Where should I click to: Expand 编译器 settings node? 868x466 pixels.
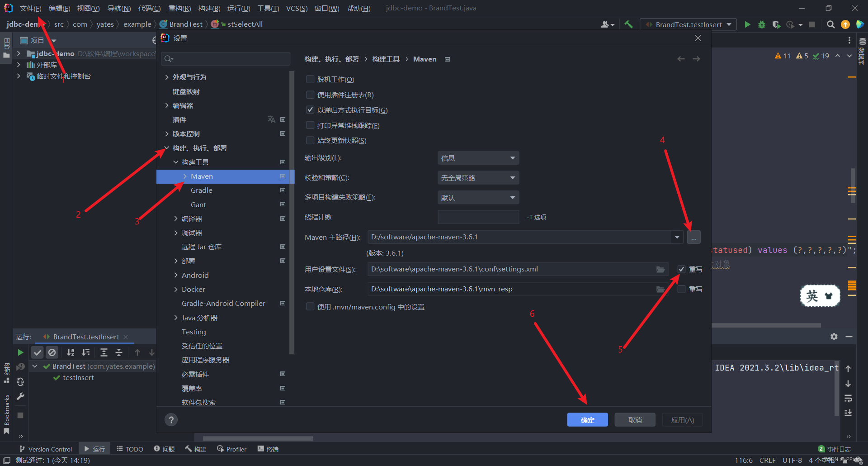click(x=176, y=219)
